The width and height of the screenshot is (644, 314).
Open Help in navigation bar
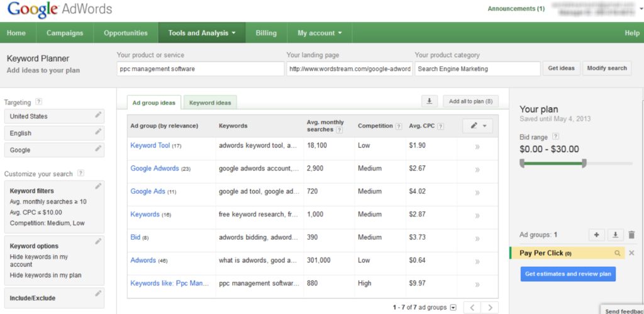coord(632,33)
